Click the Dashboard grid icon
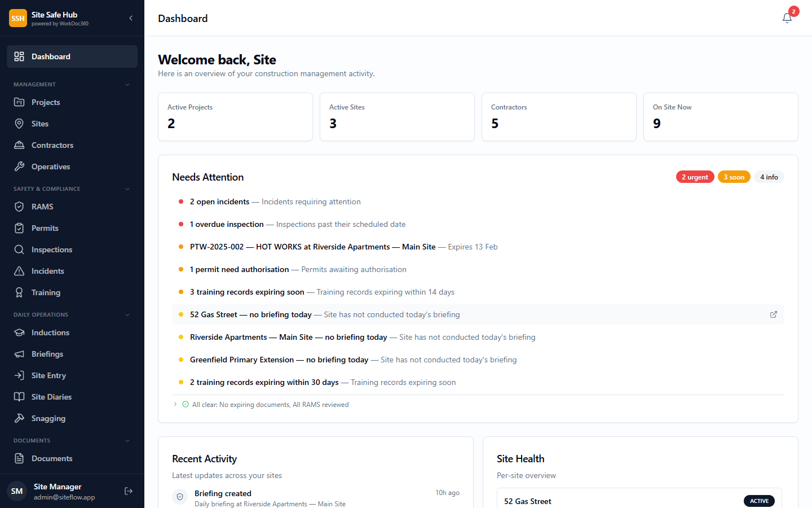The image size is (812, 508). (x=19, y=56)
